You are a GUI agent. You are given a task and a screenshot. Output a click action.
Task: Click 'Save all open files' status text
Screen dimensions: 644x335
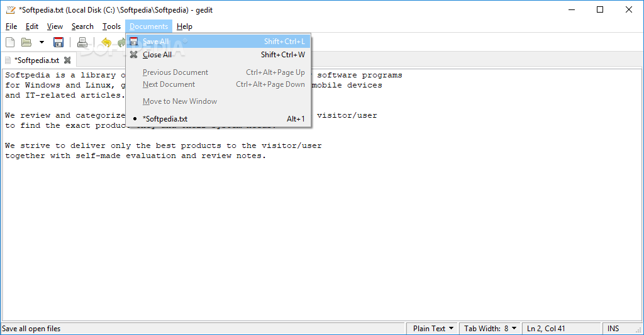31,329
